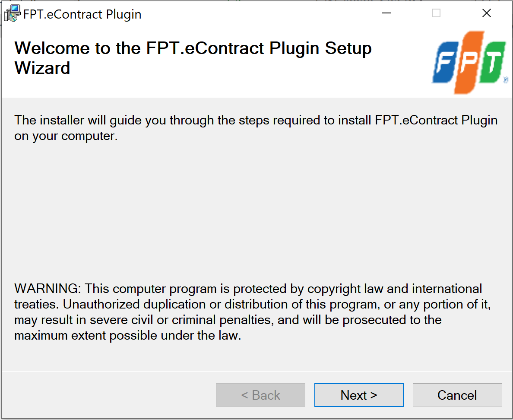Cancel the FPT.eContract Plugin installation

[457, 395]
